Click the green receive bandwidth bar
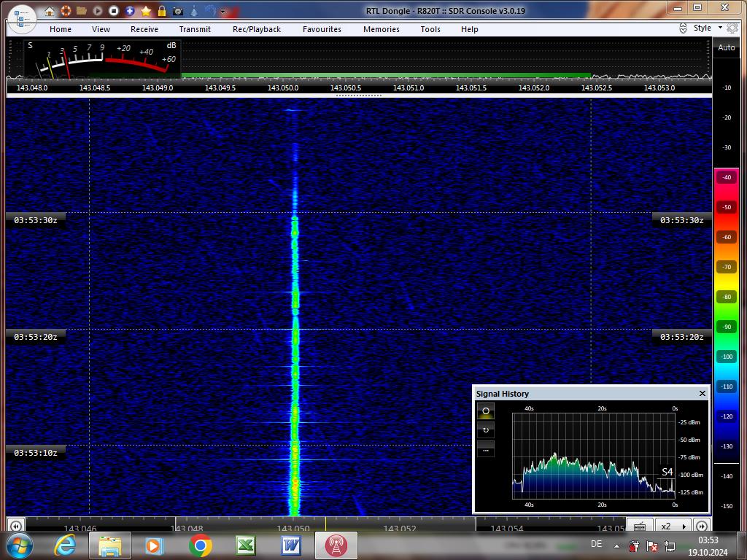 386,76
